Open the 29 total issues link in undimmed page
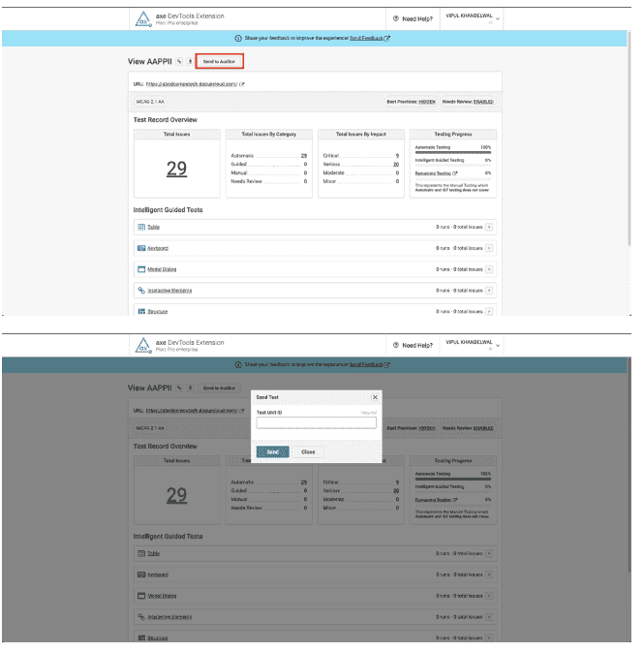The width and height of the screenshot is (644, 652). click(x=176, y=169)
